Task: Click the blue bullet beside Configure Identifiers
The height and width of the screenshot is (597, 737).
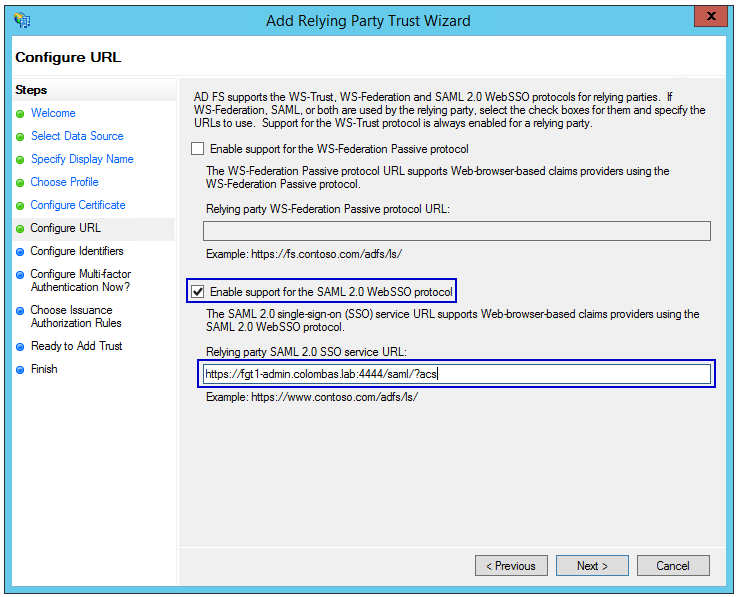Action: point(20,252)
